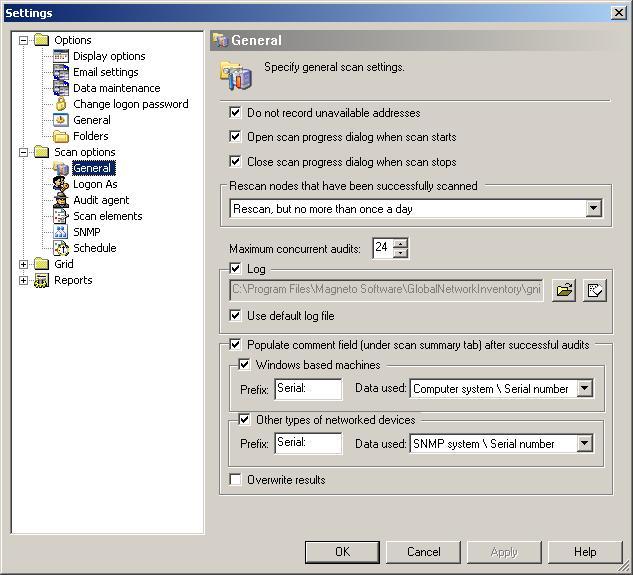Toggle the Log checkbox
633x575 pixels.
pyautogui.click(x=235, y=268)
